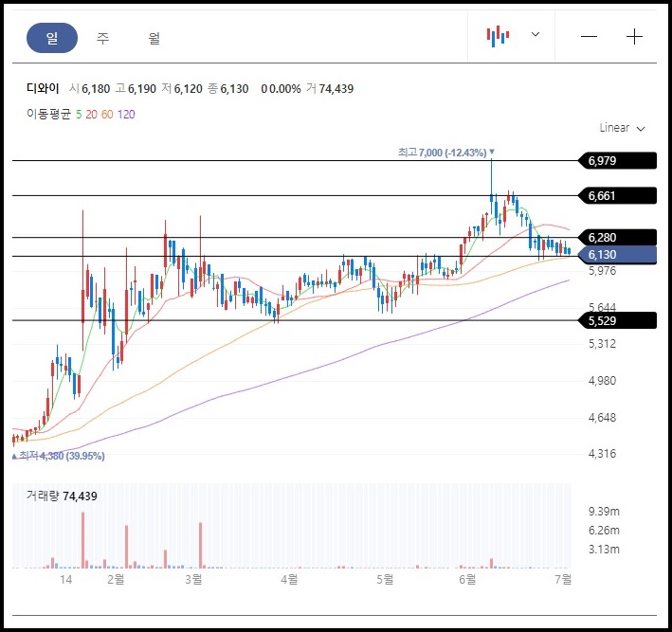Click the 4,316 price axis value
The width and height of the screenshot is (672, 632).
point(602,454)
